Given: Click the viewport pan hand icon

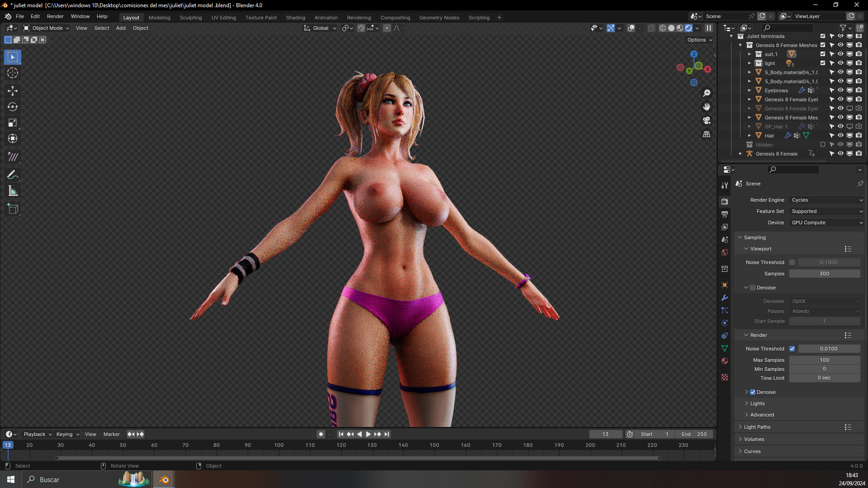Looking at the screenshot, I should pyautogui.click(x=707, y=107).
